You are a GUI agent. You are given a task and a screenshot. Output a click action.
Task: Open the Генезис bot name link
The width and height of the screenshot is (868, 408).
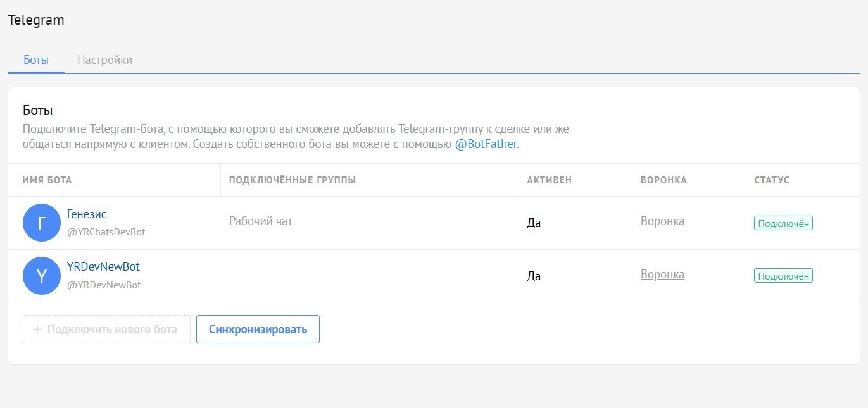click(87, 214)
